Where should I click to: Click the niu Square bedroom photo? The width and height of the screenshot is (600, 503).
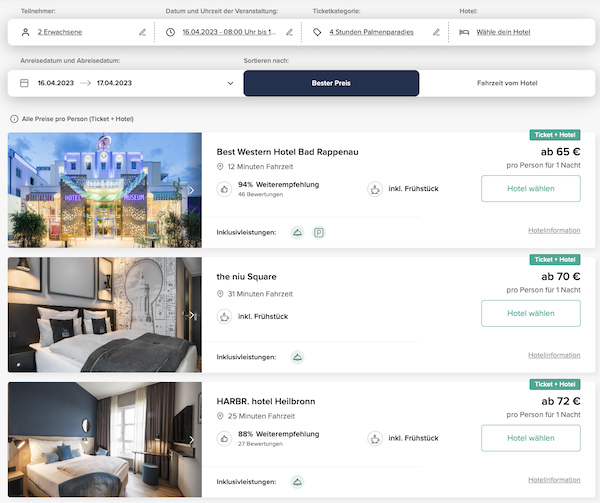104,315
